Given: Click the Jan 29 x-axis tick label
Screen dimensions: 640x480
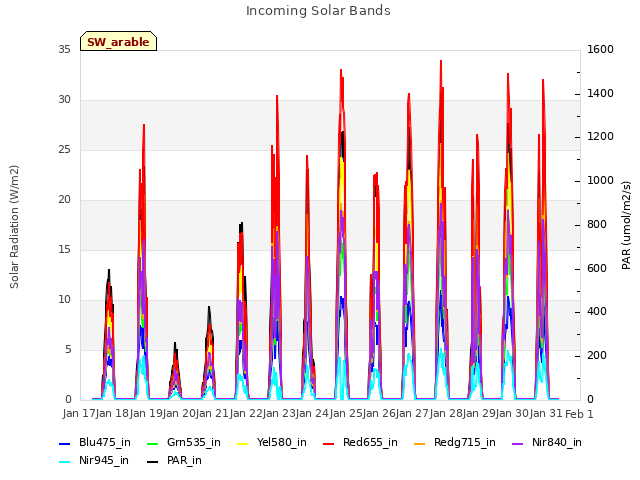Looking at the screenshot, I should 479,413.
